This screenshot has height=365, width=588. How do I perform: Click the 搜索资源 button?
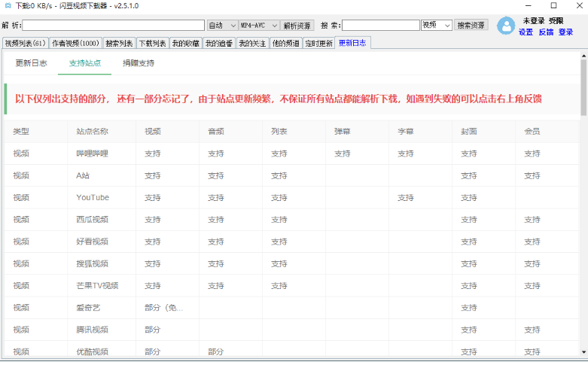(x=471, y=25)
